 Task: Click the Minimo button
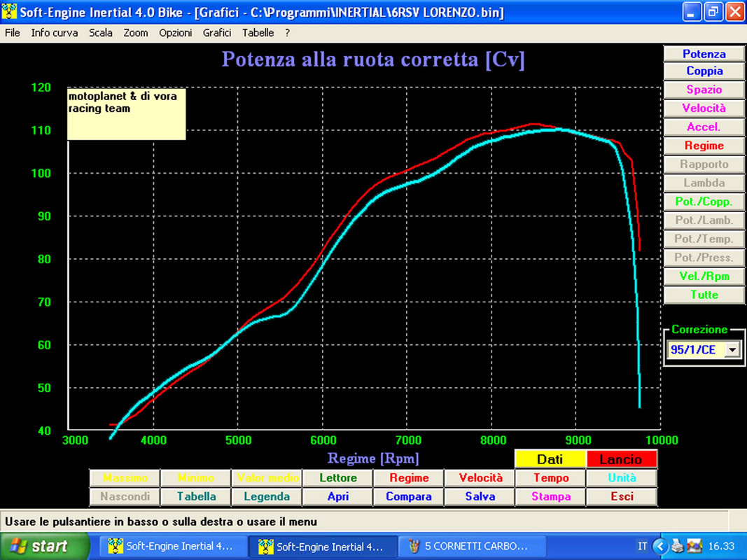click(196, 477)
